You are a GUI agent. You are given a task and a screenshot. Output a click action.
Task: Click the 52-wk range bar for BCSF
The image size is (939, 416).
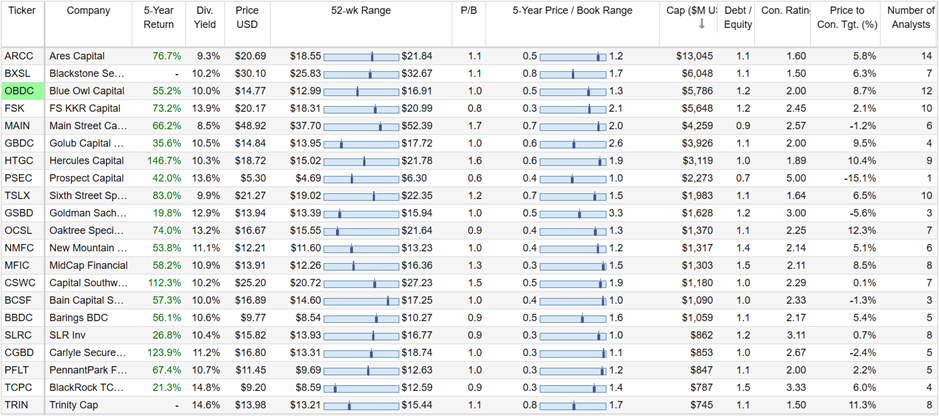361,301
